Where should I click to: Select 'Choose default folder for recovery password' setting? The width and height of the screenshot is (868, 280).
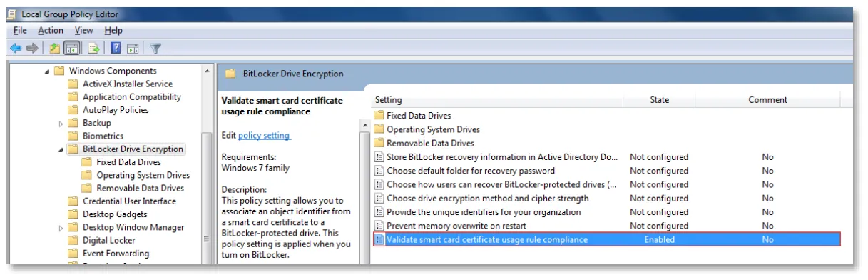click(x=471, y=171)
